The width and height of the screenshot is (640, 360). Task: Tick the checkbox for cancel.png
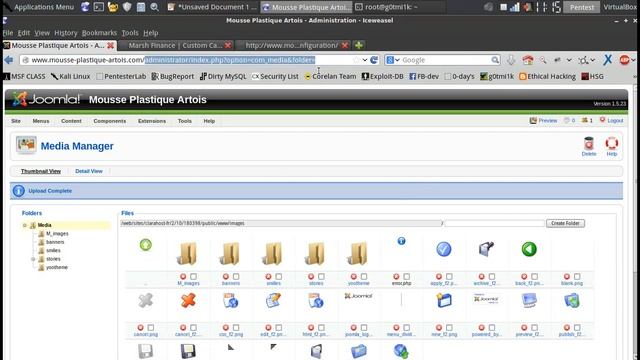click(151, 328)
